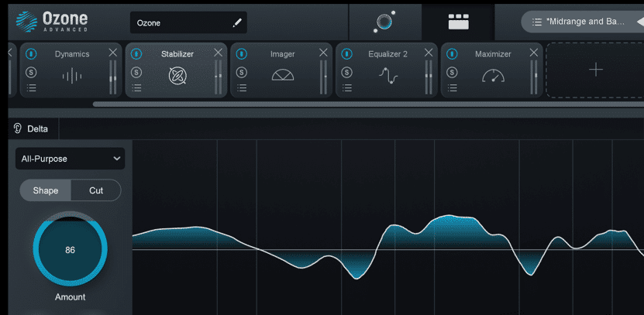Select the Equalizer 2 curve icon
This screenshot has height=315, width=644.
pyautogui.click(x=387, y=76)
